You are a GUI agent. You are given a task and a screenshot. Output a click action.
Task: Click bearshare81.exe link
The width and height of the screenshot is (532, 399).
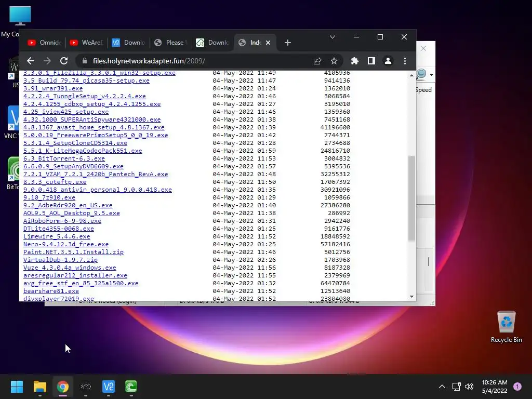pos(51,291)
